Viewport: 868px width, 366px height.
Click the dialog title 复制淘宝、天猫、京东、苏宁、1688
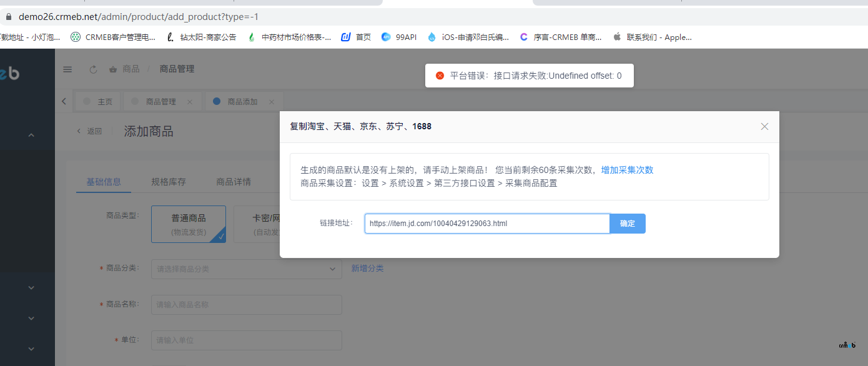360,126
